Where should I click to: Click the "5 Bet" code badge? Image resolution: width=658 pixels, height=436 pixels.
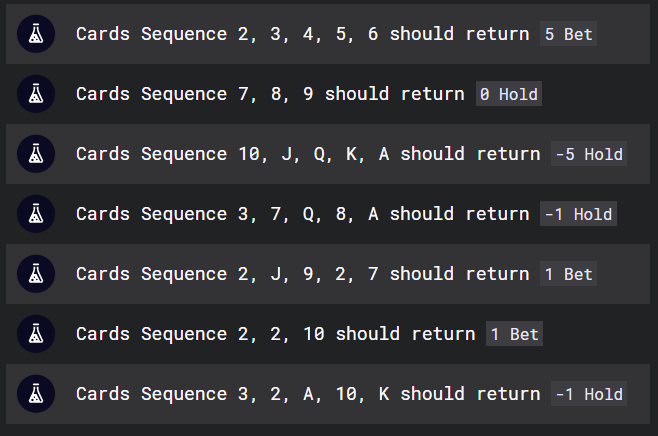pyautogui.click(x=568, y=34)
